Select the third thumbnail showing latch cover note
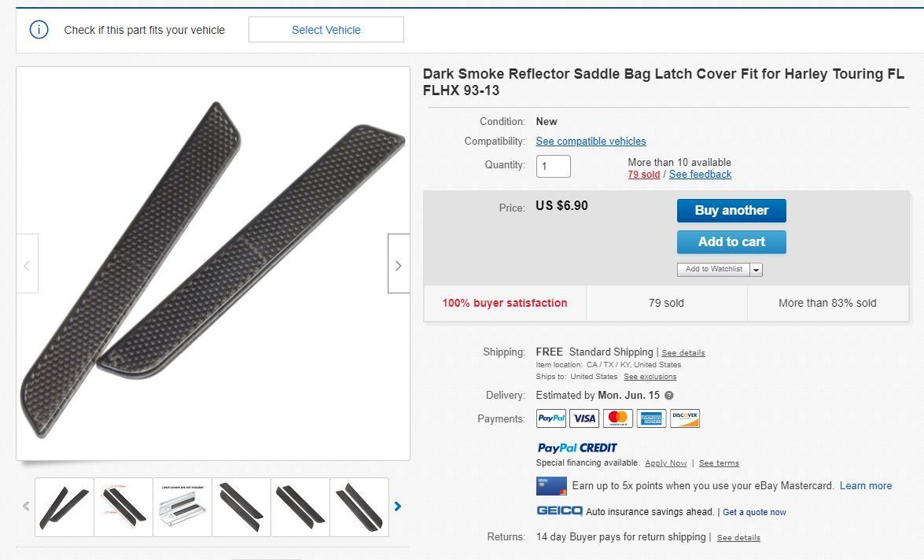Screen dimensions: 924x560 pos(182,507)
